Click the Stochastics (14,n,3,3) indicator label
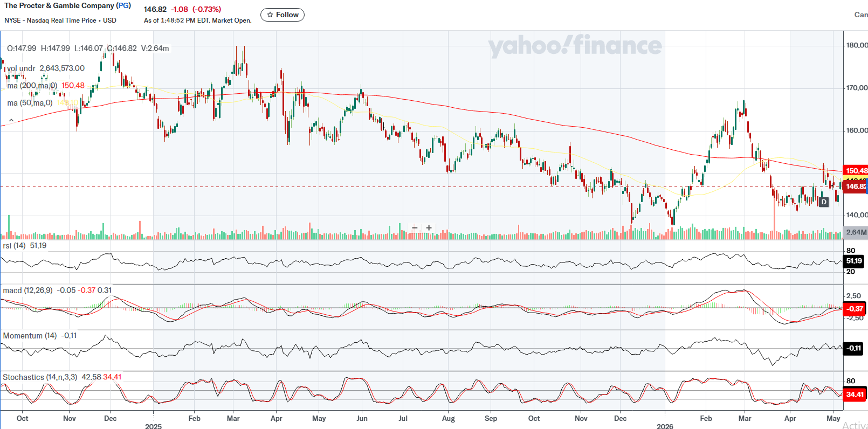This screenshot has width=868, height=429. pyautogui.click(x=40, y=377)
